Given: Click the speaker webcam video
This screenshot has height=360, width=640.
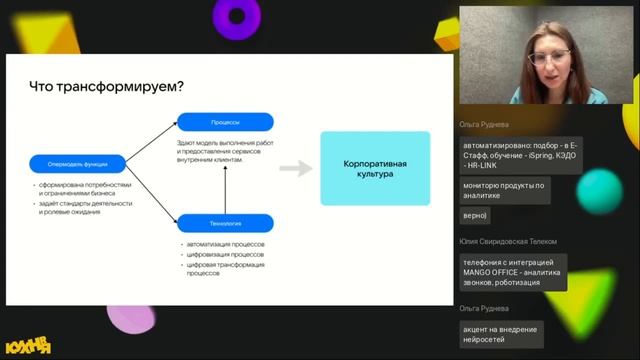Looking at the screenshot, I should pyautogui.click(x=546, y=55).
